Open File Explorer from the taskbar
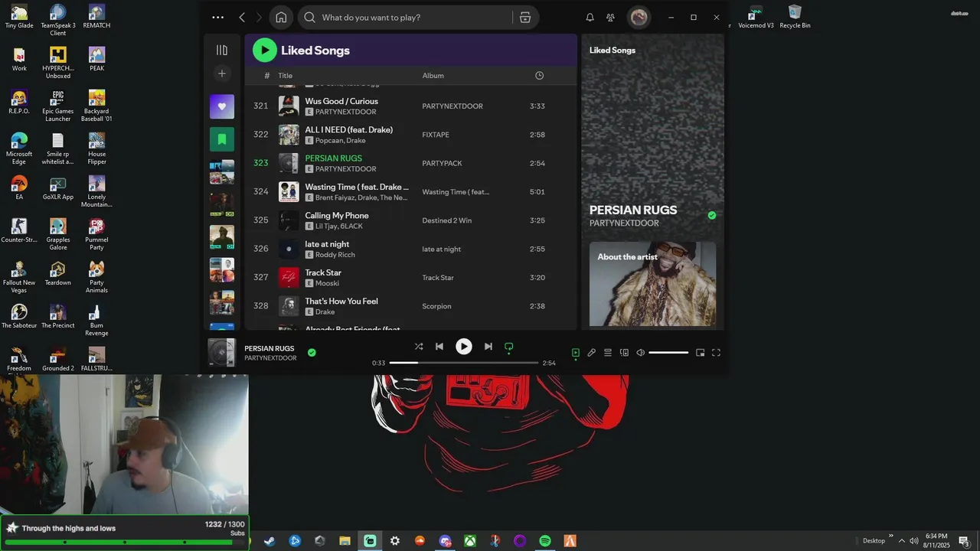The height and width of the screenshot is (551, 980). [x=345, y=541]
